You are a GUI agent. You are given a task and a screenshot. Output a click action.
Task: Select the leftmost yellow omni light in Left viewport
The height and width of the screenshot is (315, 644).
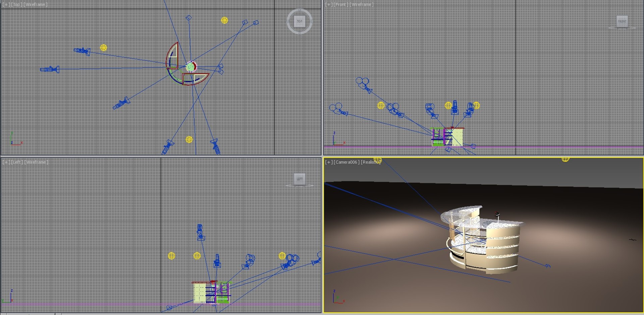point(171,256)
